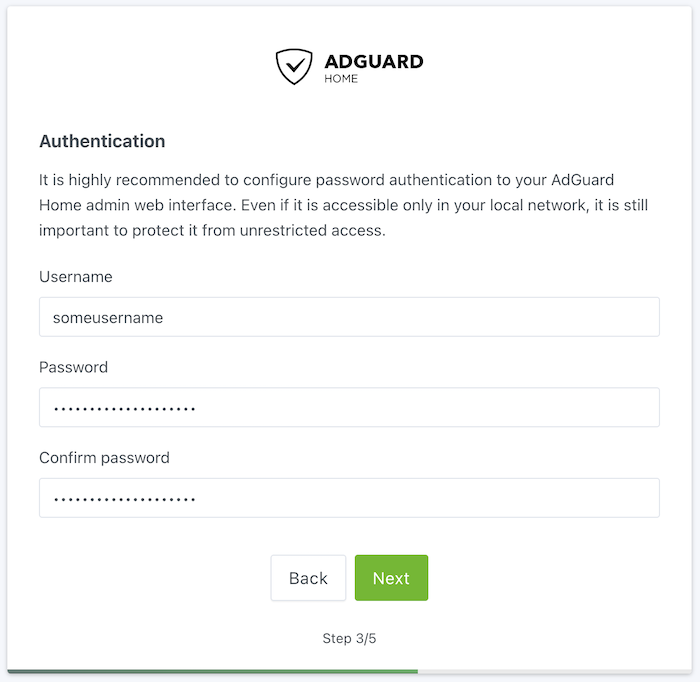
Task: Click the 'someusername' text in the Username field
Action: tap(108, 317)
